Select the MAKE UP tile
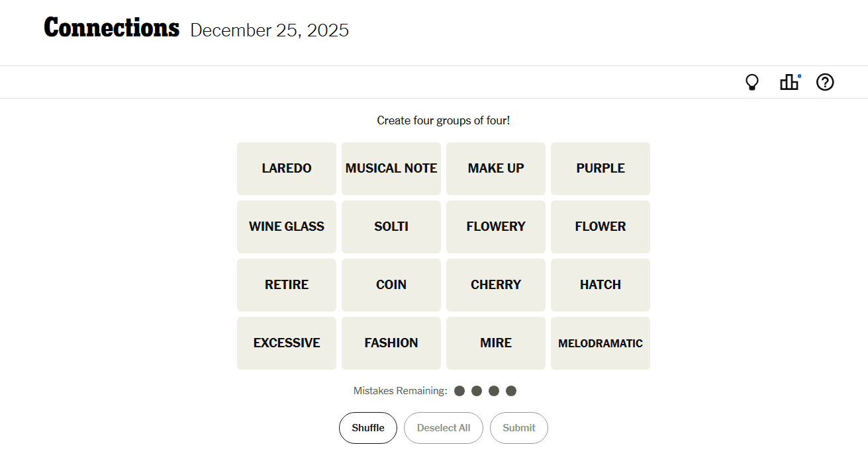Viewport: 868px width, 465px height. [496, 169]
